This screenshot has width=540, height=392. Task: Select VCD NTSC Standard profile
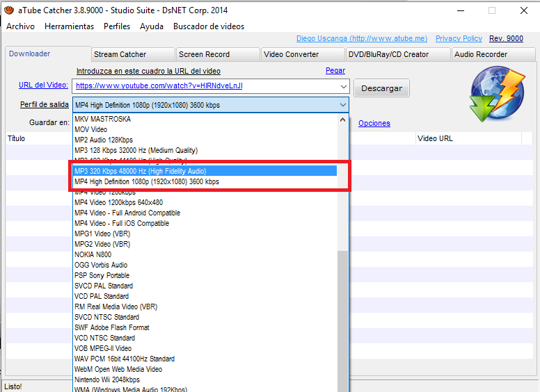pos(205,338)
